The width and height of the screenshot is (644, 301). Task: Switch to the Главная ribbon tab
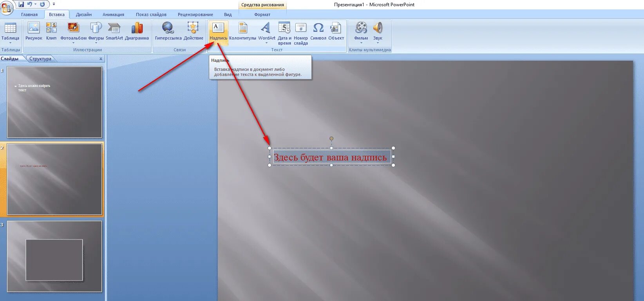tap(29, 14)
